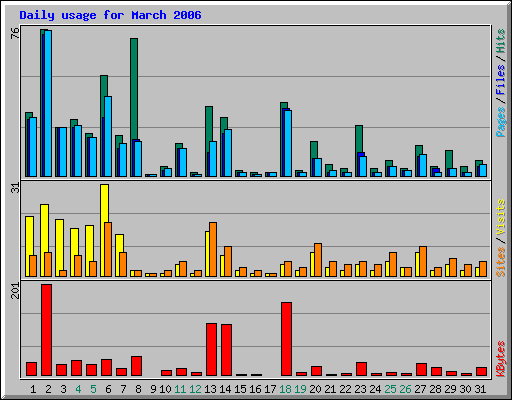Image resolution: width=512 pixels, height=400 pixels.
Task: Click day label "8" on the x-axis
Action: pyautogui.click(x=138, y=389)
